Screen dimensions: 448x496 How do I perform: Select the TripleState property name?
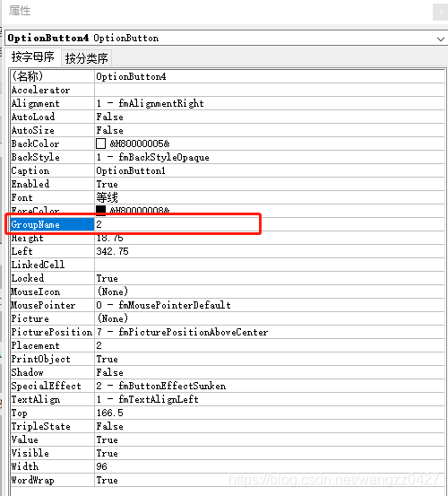pos(40,426)
